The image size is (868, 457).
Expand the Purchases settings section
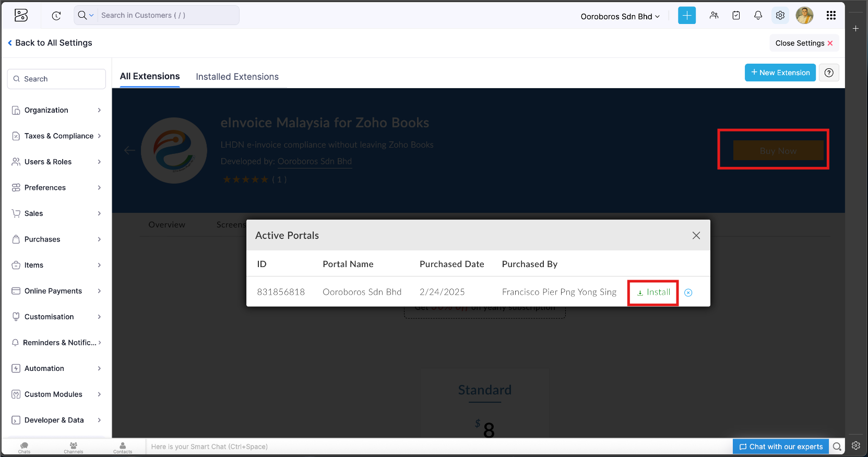(56, 239)
